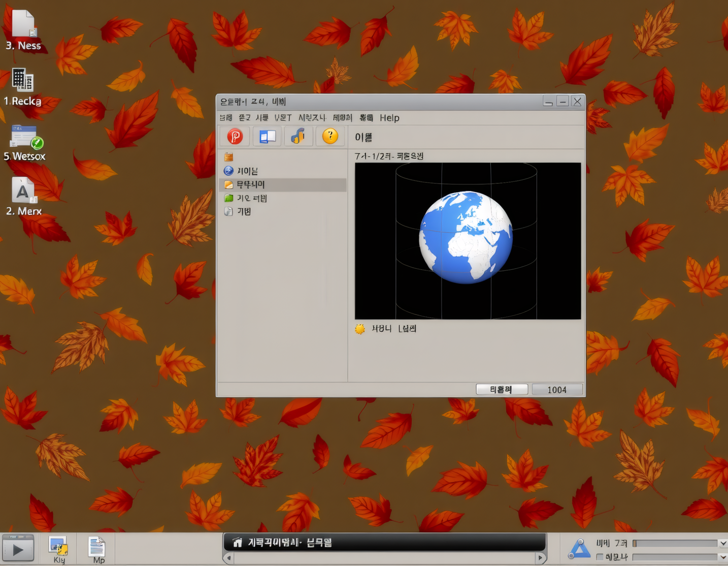Expand the lower dropdown arrow in the tray
Image resolution: width=728 pixels, height=566 pixels.
[x=723, y=557]
